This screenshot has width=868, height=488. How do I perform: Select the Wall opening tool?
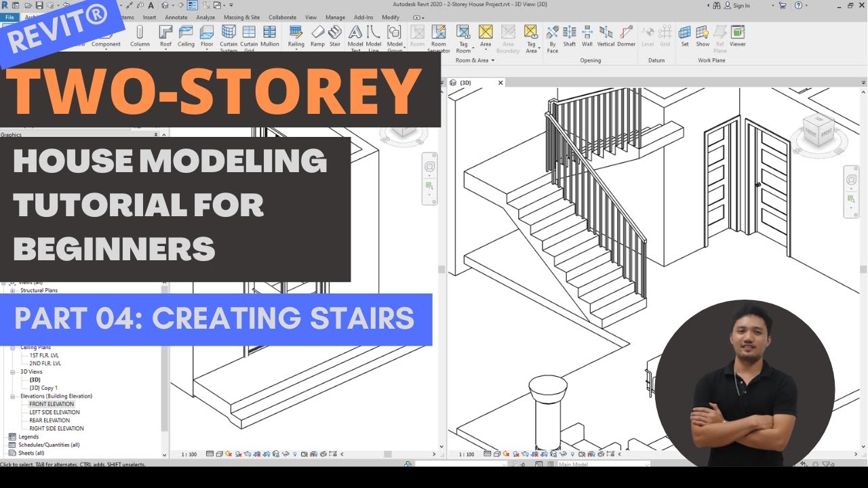click(x=587, y=36)
